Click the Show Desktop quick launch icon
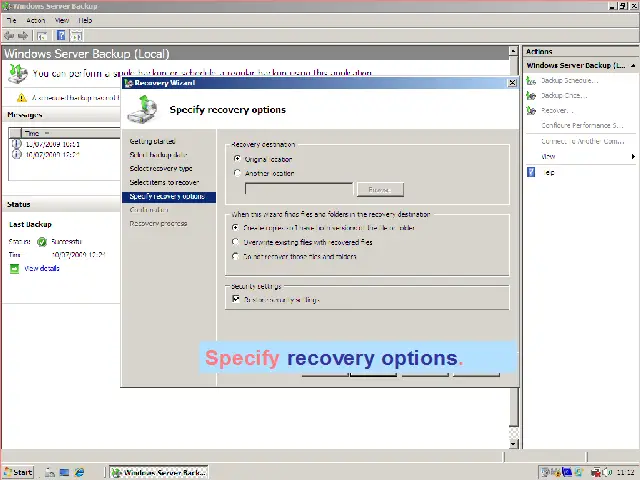The width and height of the screenshot is (640, 480). (x=64, y=472)
